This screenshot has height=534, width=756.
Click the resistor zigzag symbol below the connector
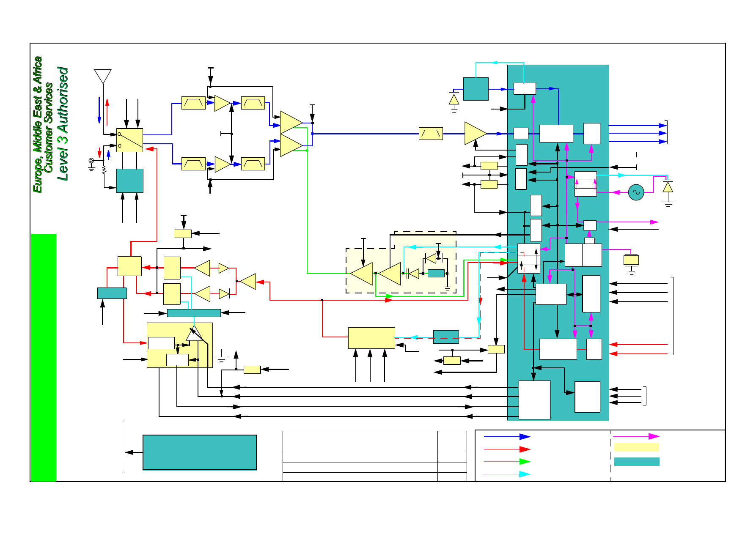pos(104,170)
